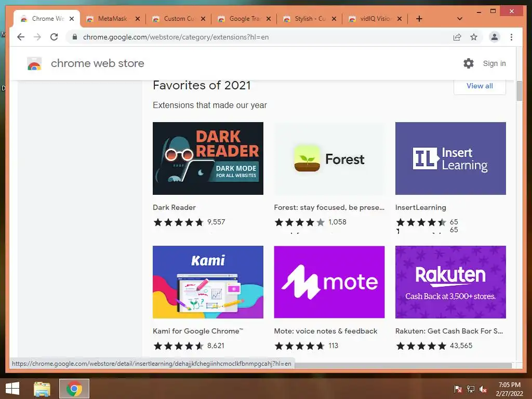Open the Kami extension thumbnail
532x399 pixels.
[x=208, y=282]
